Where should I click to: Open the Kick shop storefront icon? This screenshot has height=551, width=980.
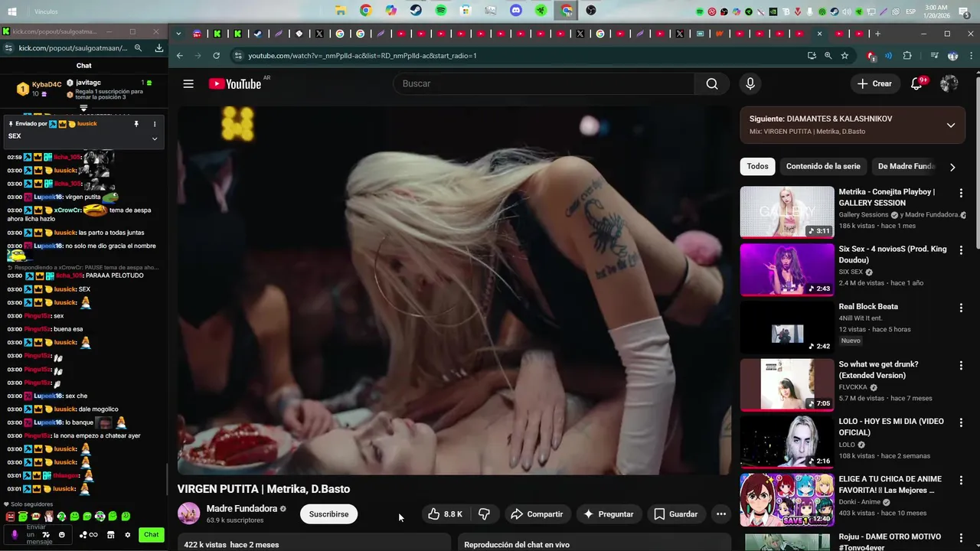[x=110, y=534]
